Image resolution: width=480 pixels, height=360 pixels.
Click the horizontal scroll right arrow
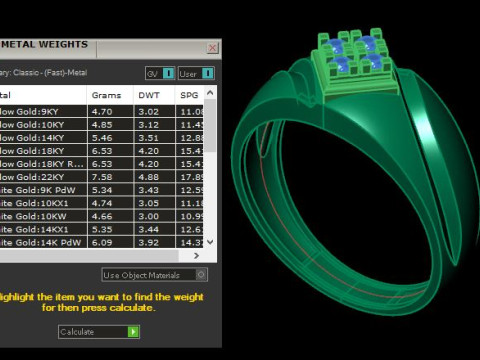tap(196, 256)
